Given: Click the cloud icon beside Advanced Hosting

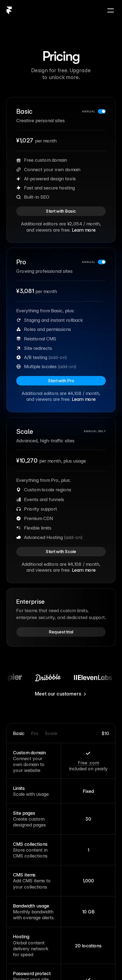Looking at the screenshot, I should pos(19,538).
